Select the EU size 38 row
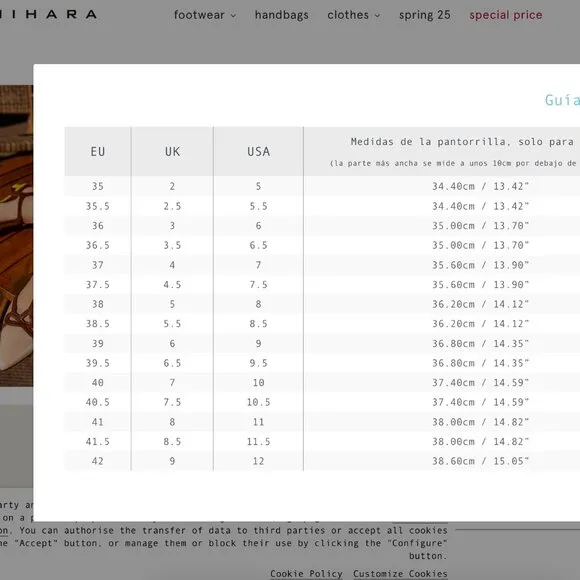The width and height of the screenshot is (580, 580). (322, 304)
